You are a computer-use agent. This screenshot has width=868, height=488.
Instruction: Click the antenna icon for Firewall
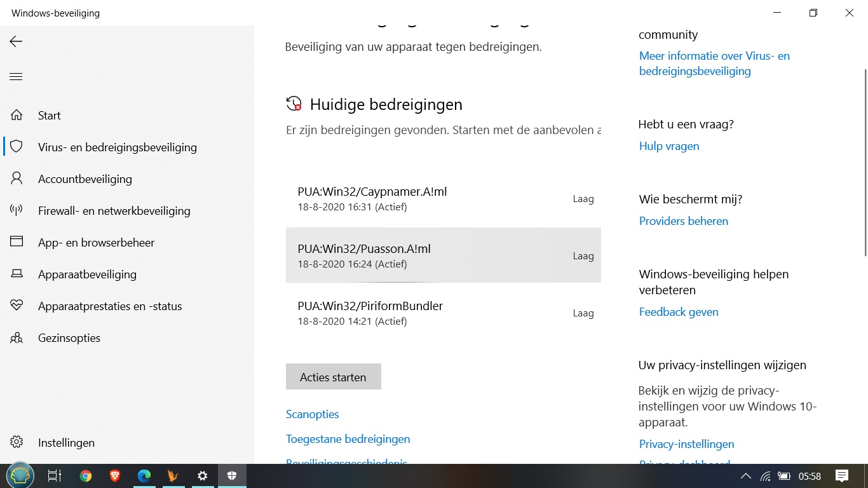pyautogui.click(x=17, y=210)
